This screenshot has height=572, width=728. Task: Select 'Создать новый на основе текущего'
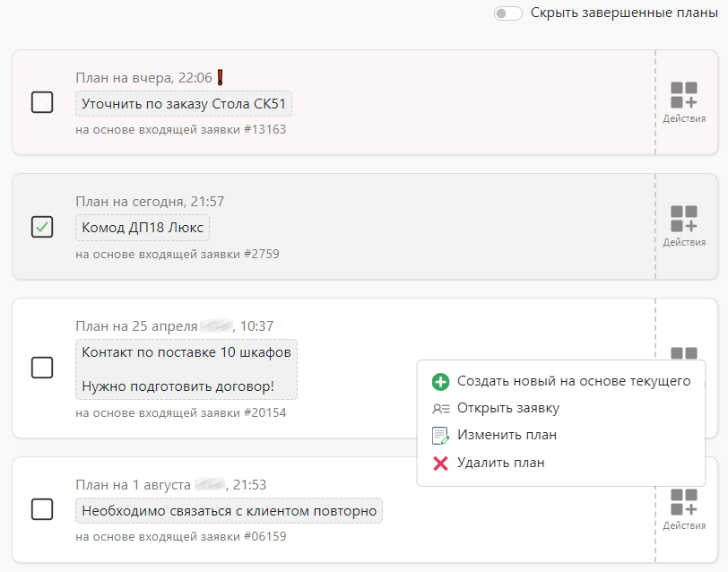coord(574,381)
